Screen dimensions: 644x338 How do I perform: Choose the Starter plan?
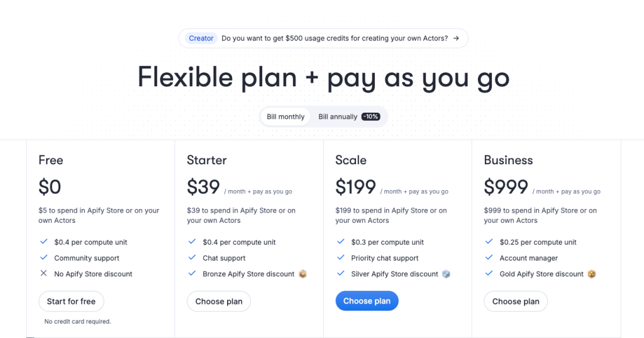[x=219, y=301]
